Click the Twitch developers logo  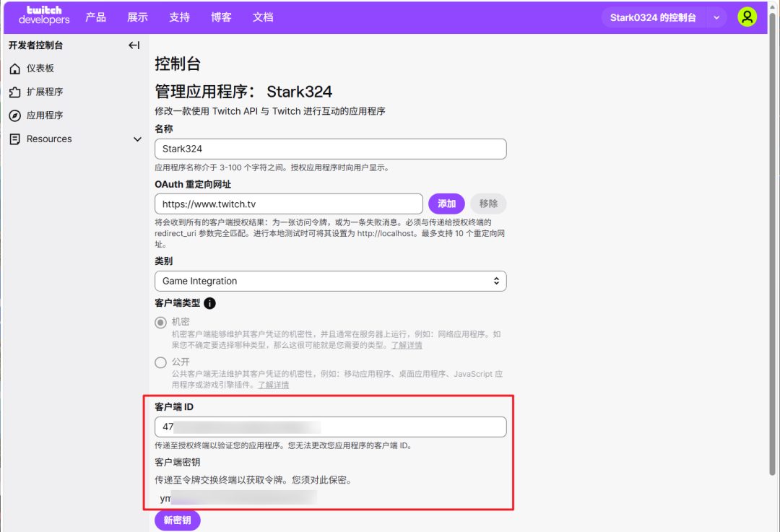(44, 15)
